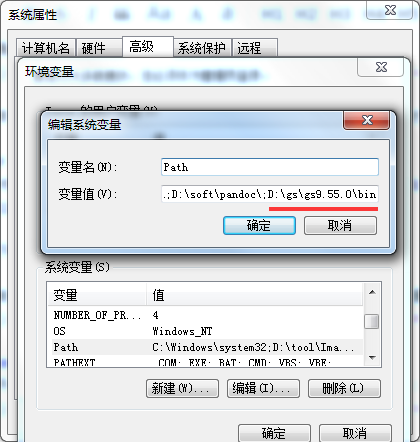Click 新建(W)... to create system variable
420x442 pixels.
coord(182,388)
